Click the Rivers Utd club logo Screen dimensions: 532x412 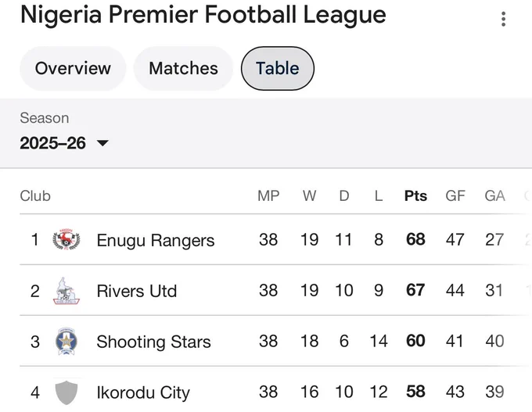point(66,291)
